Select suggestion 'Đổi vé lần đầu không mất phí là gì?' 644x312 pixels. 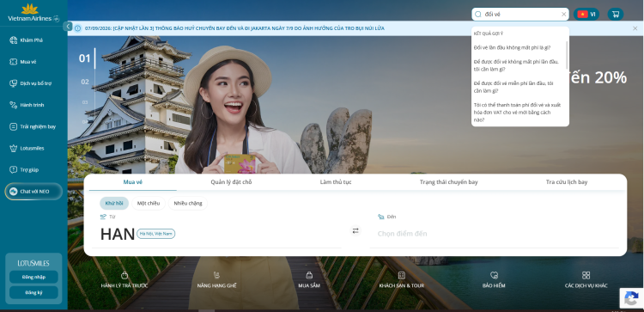[x=512, y=47]
